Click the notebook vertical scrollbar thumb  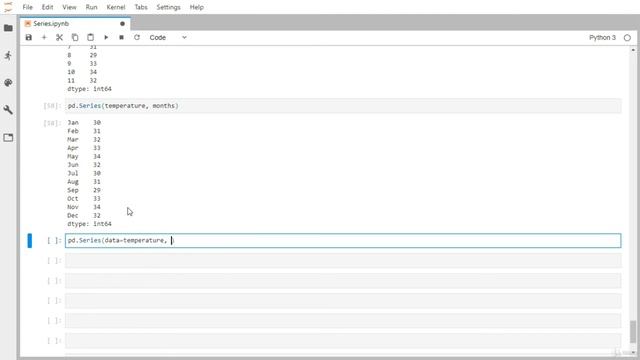[633, 331]
